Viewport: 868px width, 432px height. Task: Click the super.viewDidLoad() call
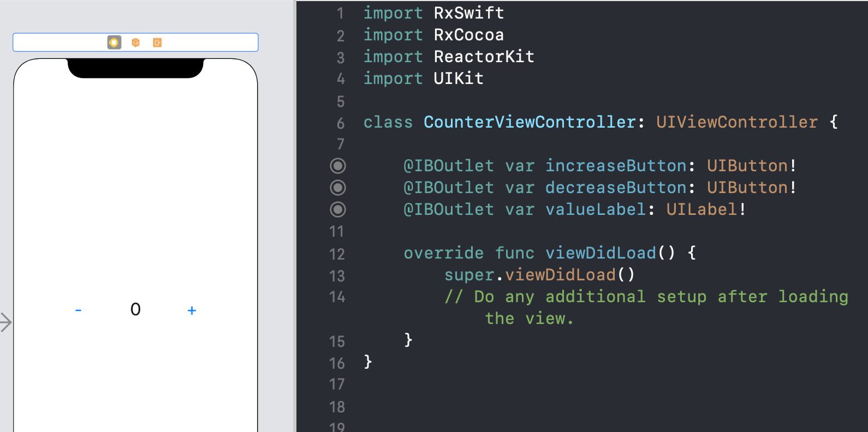pos(539,274)
